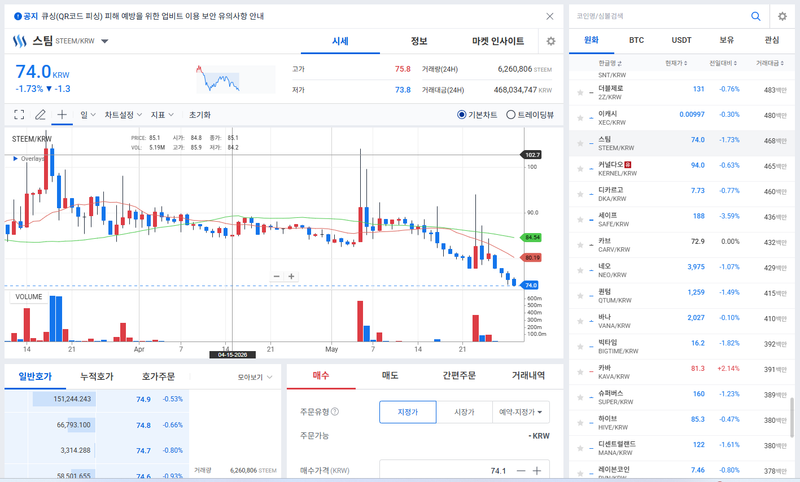Click the 74.8 ask price row

click(x=97, y=425)
